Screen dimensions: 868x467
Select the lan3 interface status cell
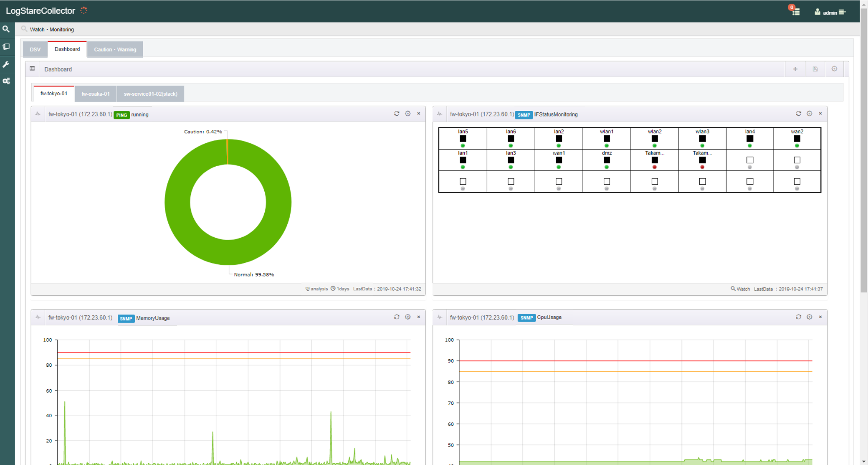pos(511,160)
